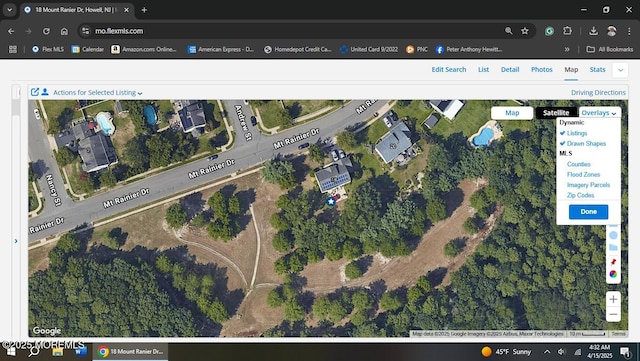The image size is (640, 361).
Task: Open the Amazon.com bookmark
Action: tap(144, 49)
